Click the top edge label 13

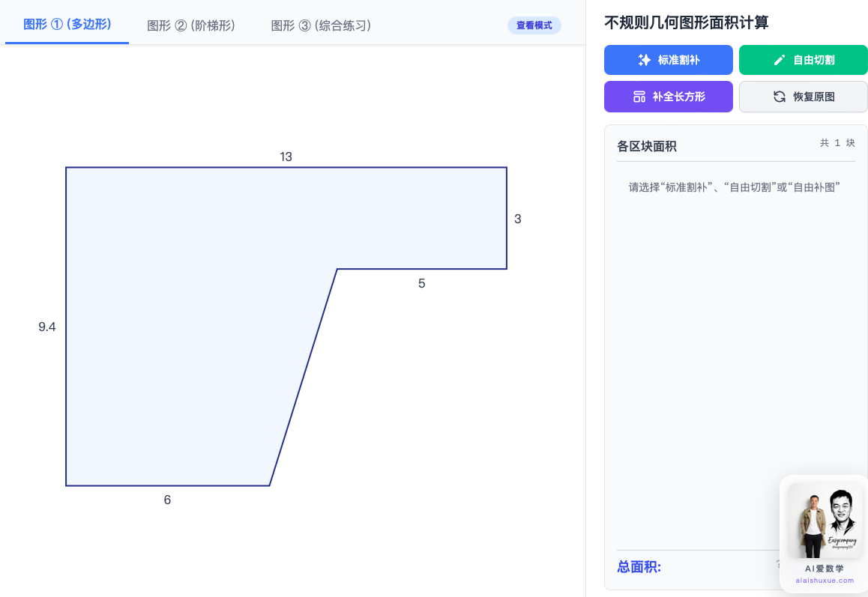point(286,157)
